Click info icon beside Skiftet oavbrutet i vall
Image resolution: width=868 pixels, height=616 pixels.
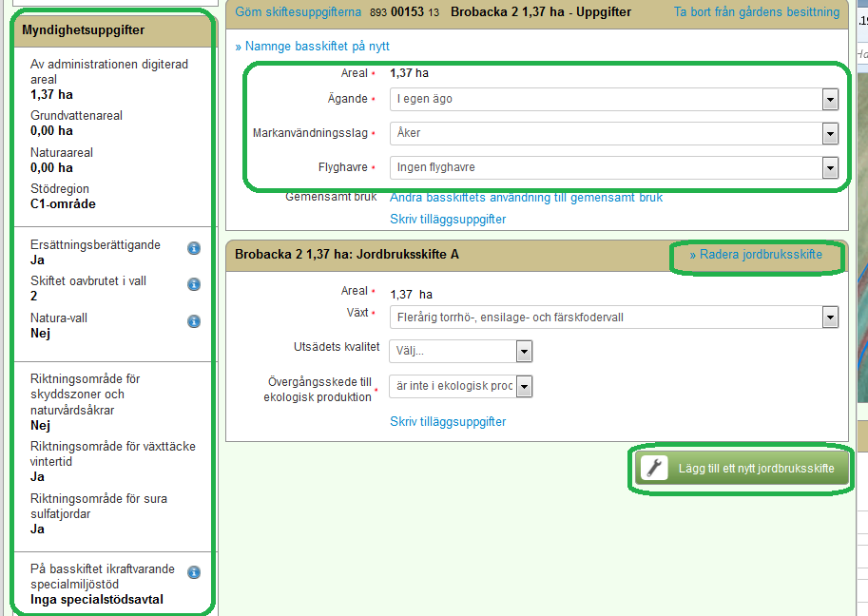pyautogui.click(x=194, y=284)
